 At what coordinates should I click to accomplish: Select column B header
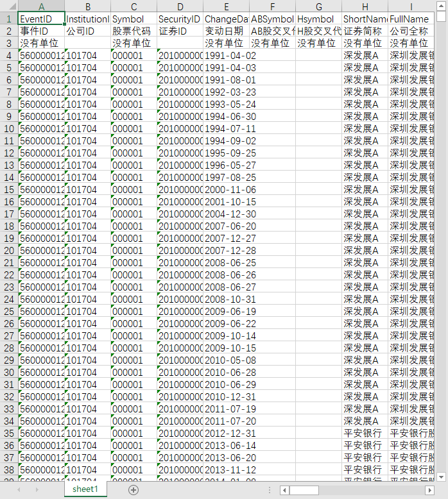point(87,6)
